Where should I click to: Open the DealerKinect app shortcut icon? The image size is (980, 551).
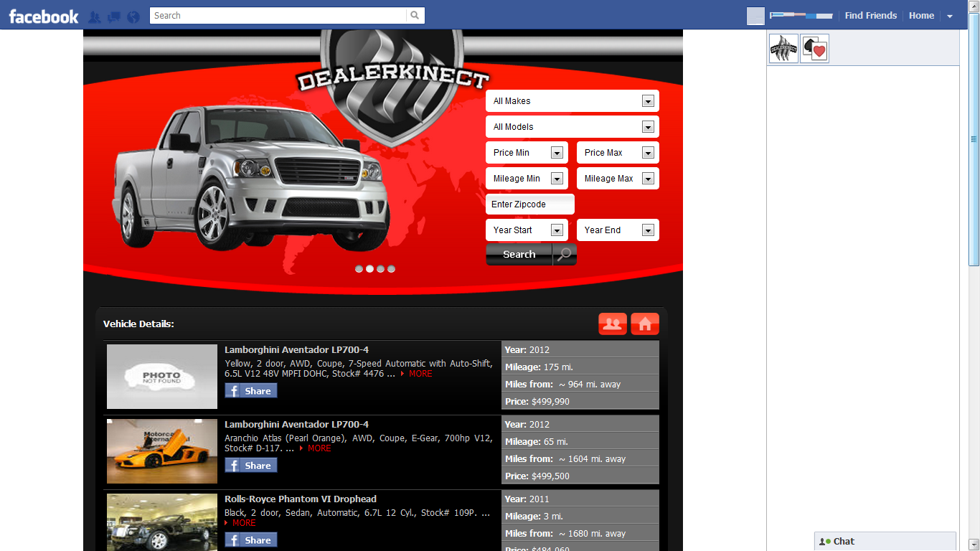(783, 49)
